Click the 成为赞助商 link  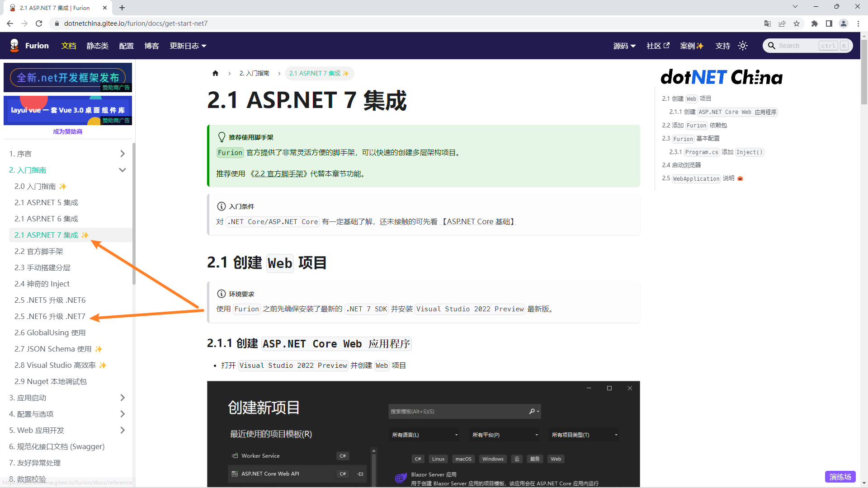click(x=68, y=131)
